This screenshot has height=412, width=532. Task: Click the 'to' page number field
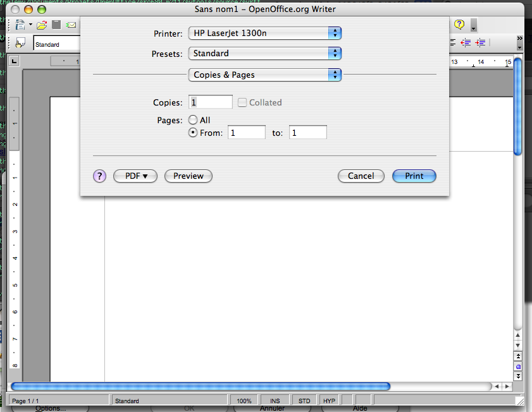tap(308, 133)
